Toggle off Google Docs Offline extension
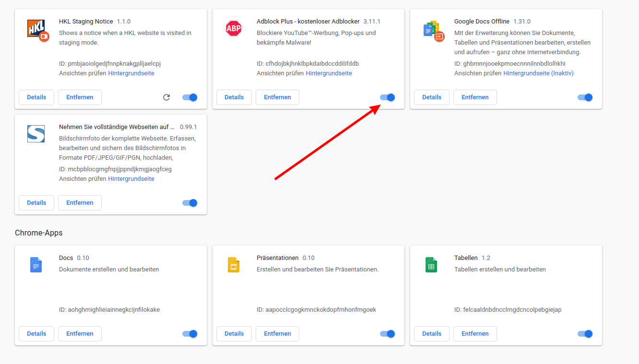This screenshot has width=639, height=364. pos(585,97)
